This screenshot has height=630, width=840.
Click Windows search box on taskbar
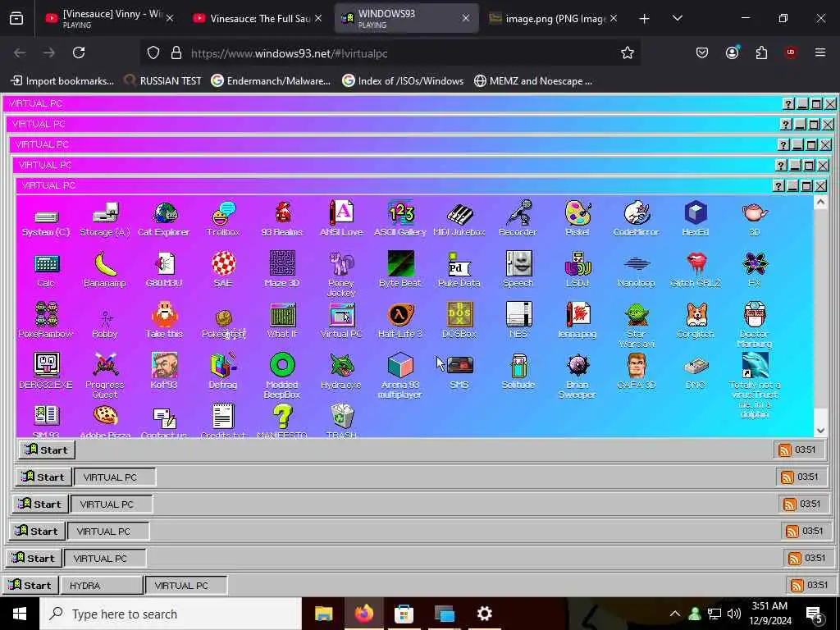coord(171,614)
